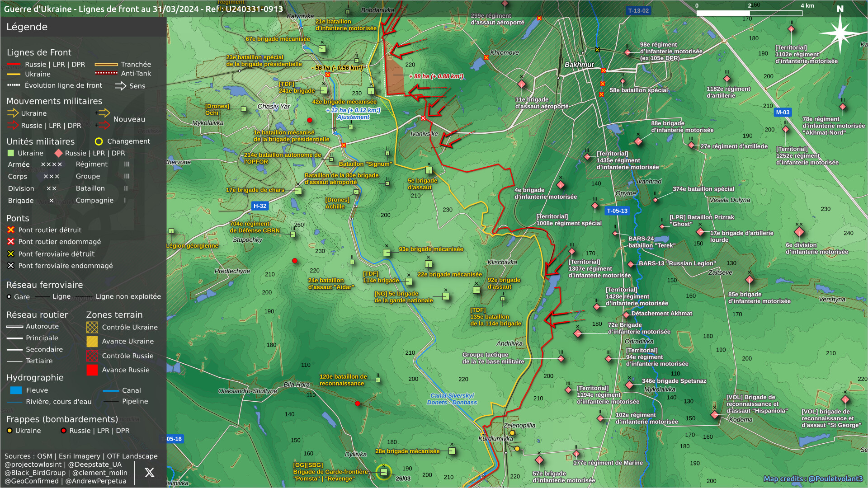The image size is (868, 488).
Task: Click the Ukraine green square unit legend icon
Action: coord(11,153)
